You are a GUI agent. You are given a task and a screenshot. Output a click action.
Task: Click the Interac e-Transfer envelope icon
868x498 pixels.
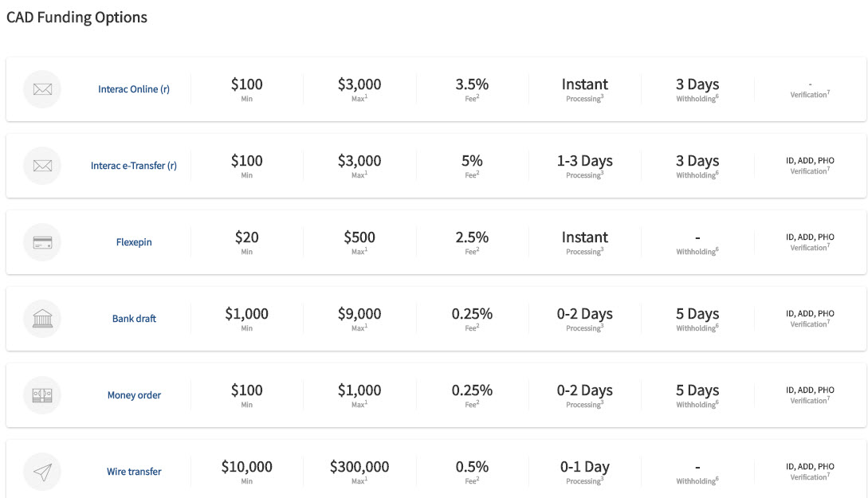tap(42, 166)
